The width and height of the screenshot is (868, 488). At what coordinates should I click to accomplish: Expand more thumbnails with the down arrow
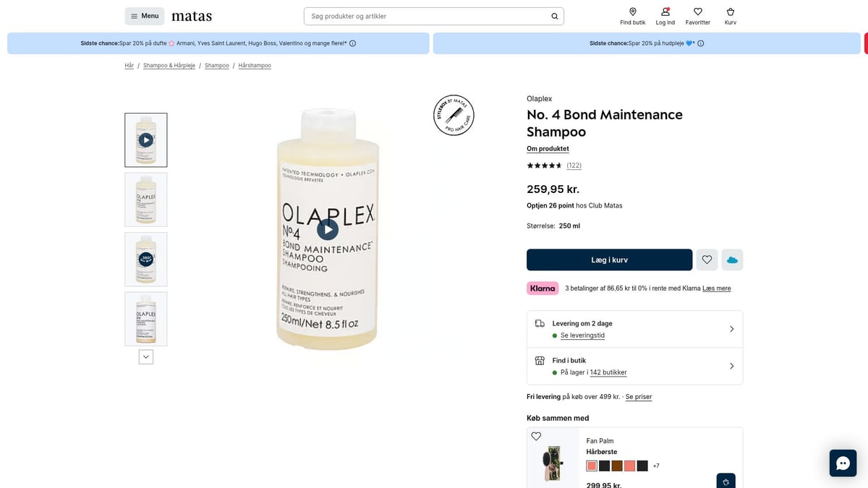coord(145,356)
